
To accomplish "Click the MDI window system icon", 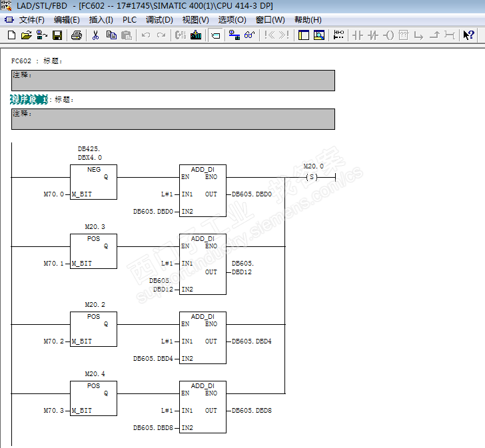I will point(9,20).
